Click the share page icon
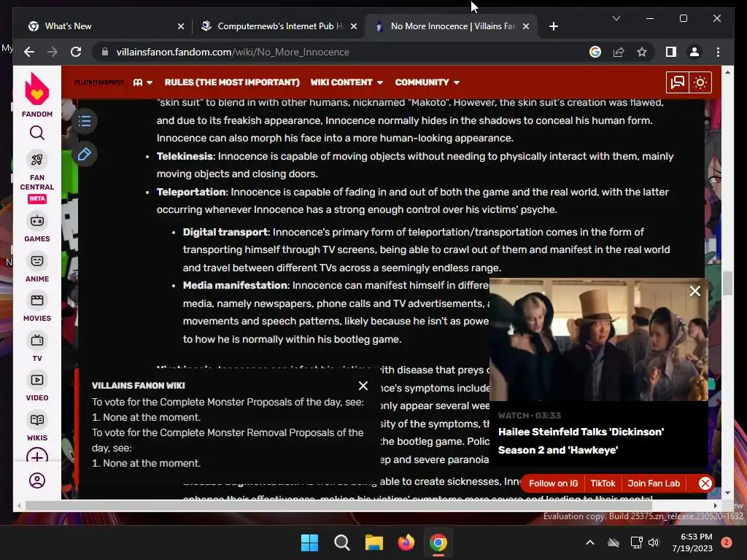This screenshot has height=560, width=747. 619,52
